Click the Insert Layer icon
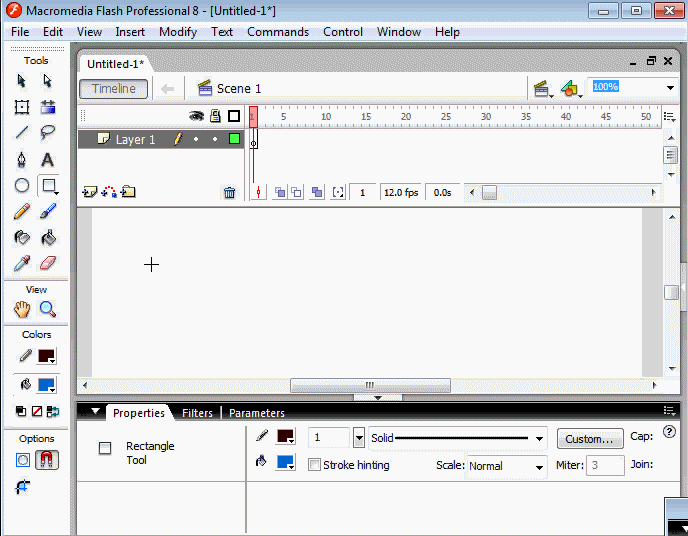Image resolution: width=688 pixels, height=536 pixels. 90,192
